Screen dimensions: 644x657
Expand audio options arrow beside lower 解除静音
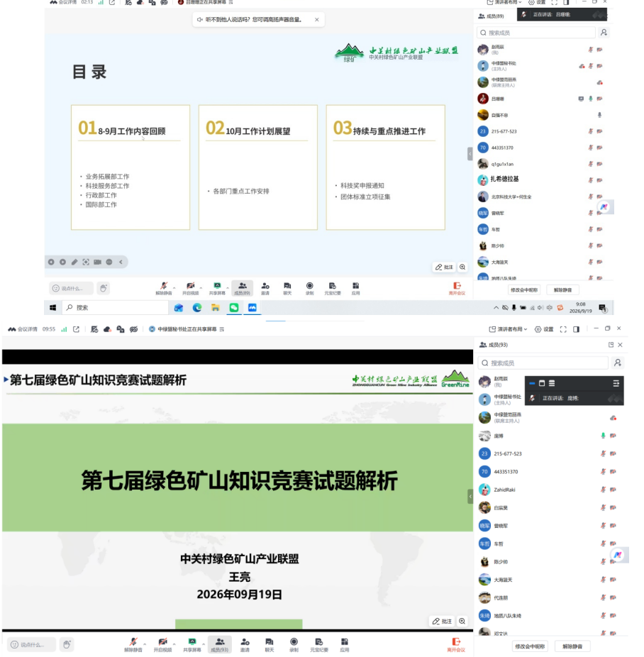[x=145, y=644]
